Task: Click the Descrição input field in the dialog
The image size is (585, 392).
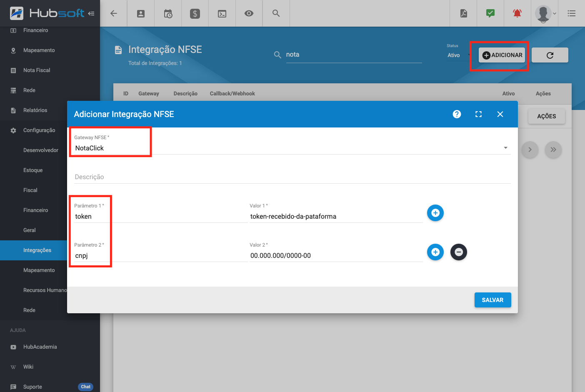Action: pos(292,177)
